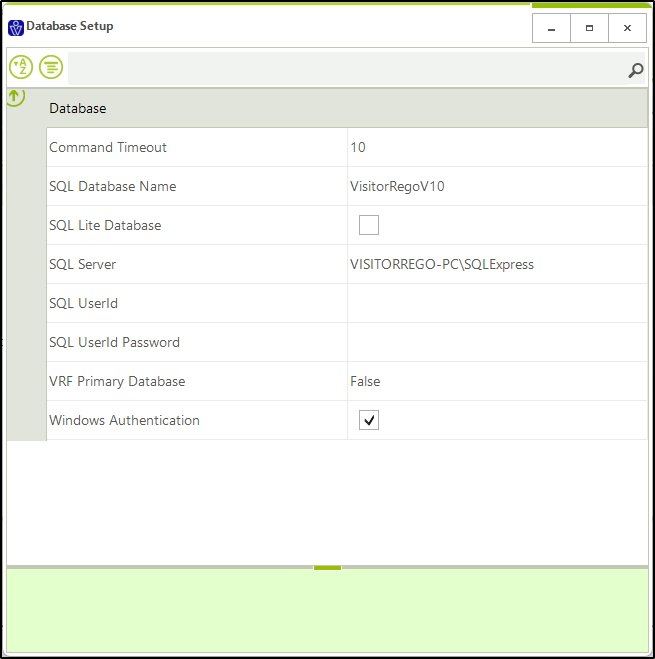Viewport: 655px width, 659px height.
Task: Focus the empty SQL UserId field
Action: coord(496,303)
